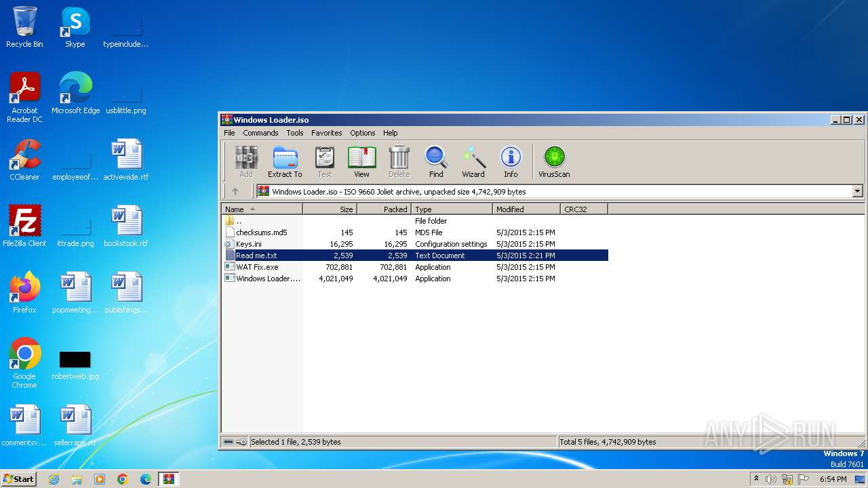The image size is (868, 488).
Task: Select usblittle.png desktop file
Action: 126,98
